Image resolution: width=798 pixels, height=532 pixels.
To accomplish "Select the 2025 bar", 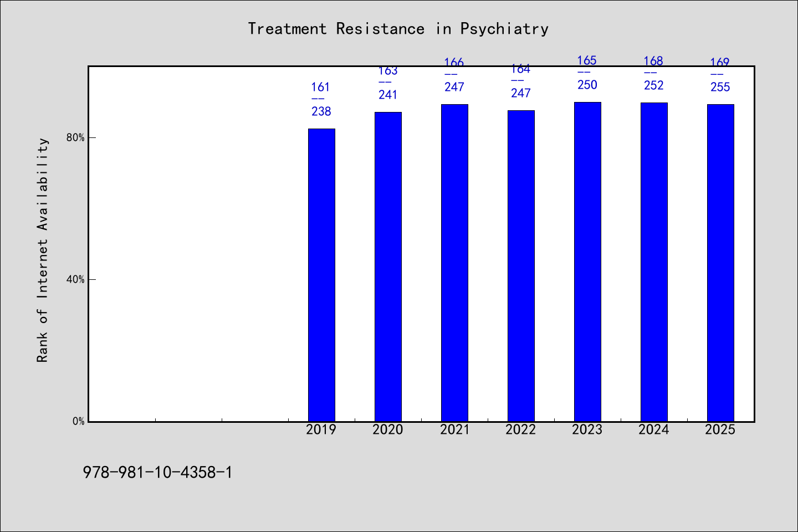I will point(720,263).
